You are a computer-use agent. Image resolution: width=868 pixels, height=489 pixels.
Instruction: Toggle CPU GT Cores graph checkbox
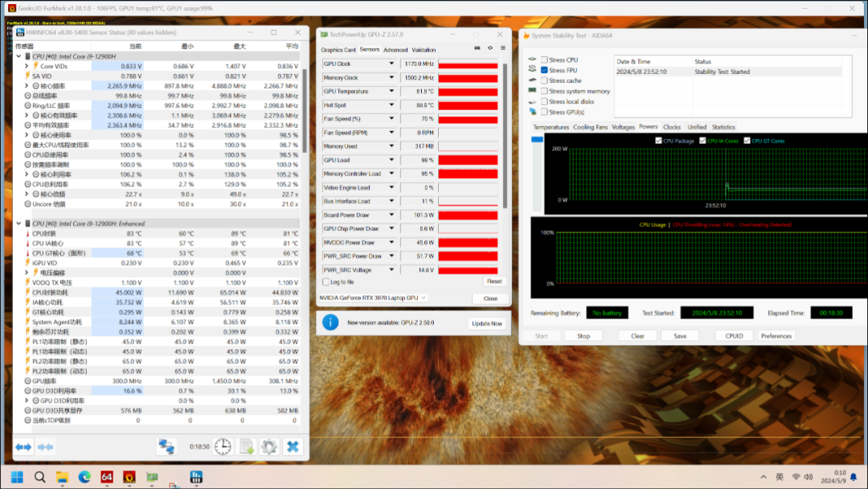[x=747, y=141]
